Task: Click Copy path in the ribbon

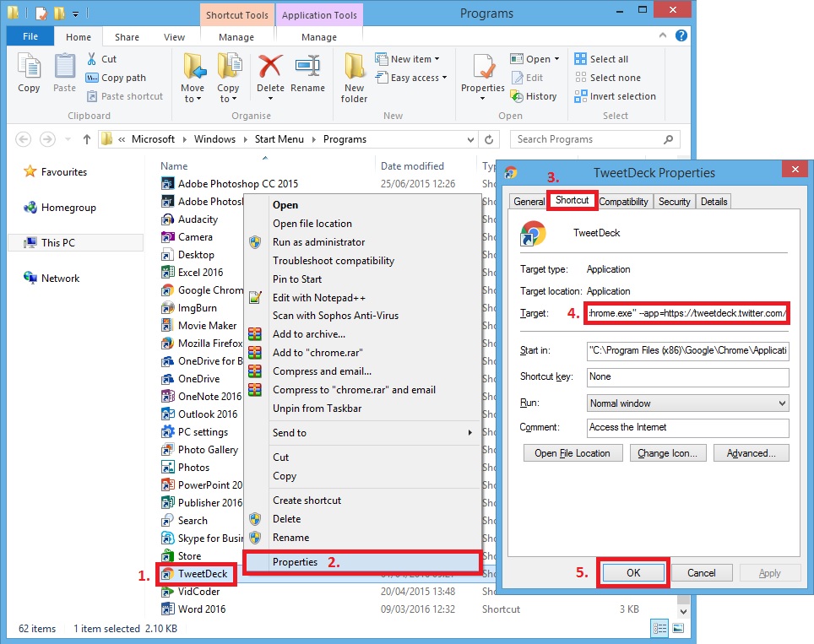Action: (x=117, y=78)
